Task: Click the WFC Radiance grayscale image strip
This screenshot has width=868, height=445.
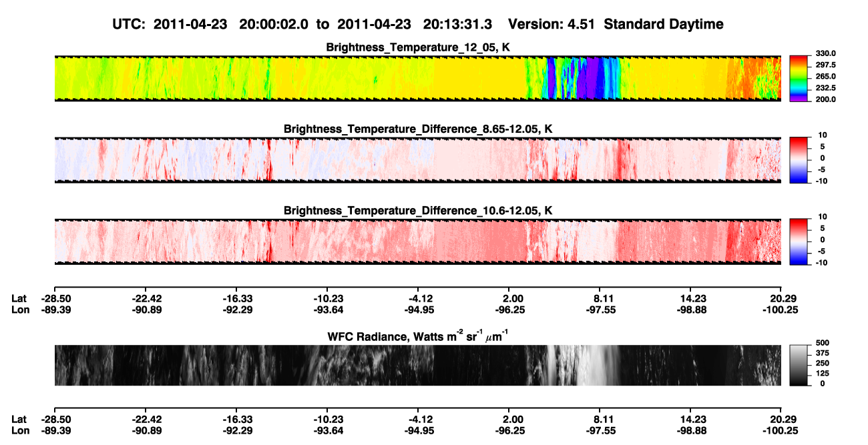Action: click(417, 365)
